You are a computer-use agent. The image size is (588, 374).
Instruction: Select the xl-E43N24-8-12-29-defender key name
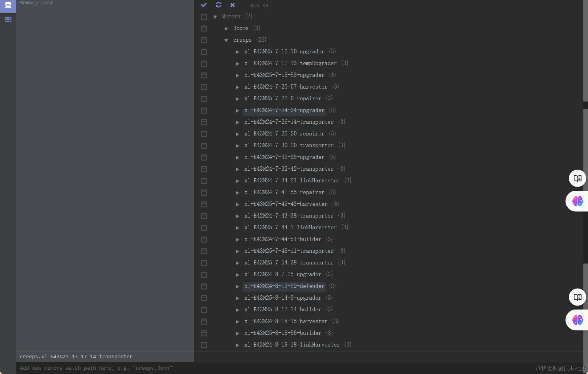[284, 286]
